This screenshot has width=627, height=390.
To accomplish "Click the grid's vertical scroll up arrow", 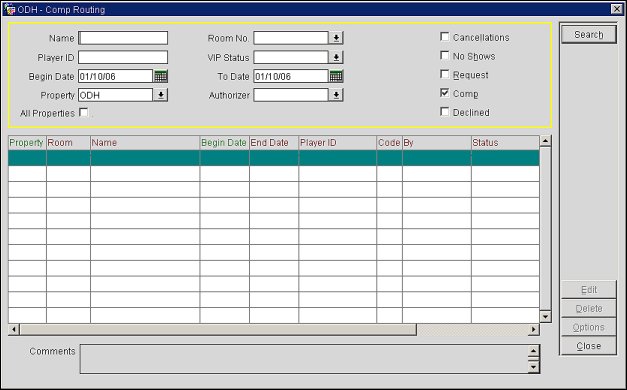I will click(545, 141).
